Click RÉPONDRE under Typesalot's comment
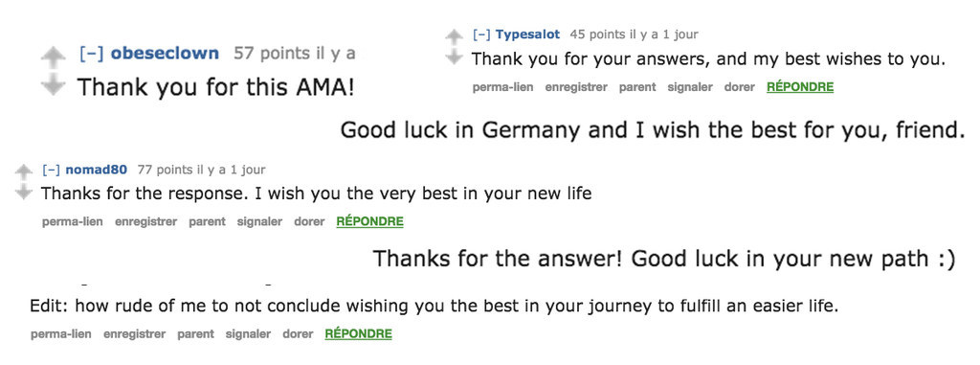Image resolution: width=980 pixels, height=365 pixels. coord(800,87)
